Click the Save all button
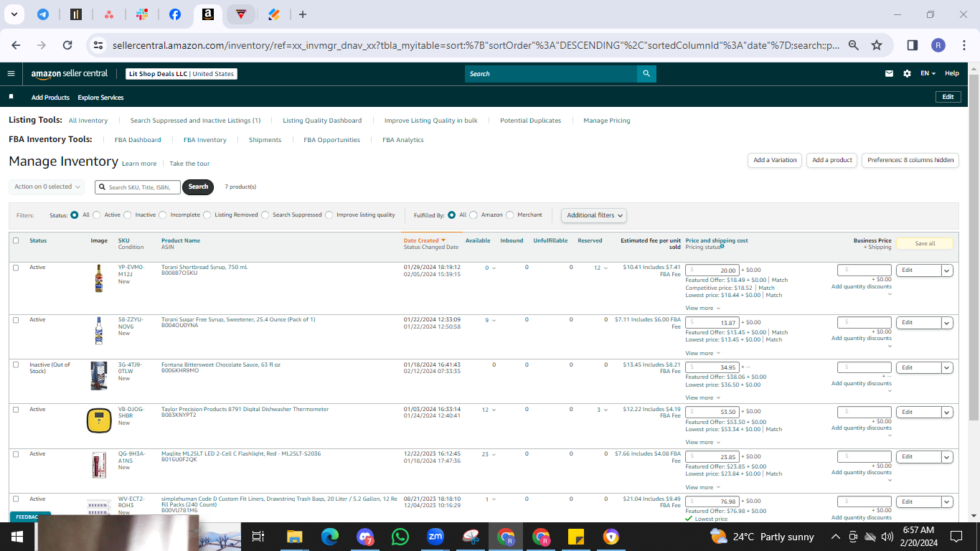 pyautogui.click(x=925, y=243)
